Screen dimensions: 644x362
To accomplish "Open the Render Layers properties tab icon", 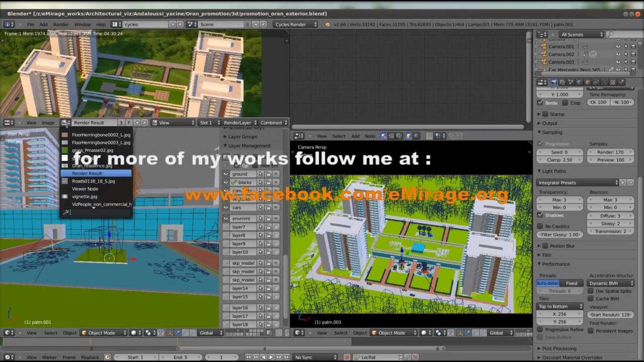I will click(x=562, y=82).
